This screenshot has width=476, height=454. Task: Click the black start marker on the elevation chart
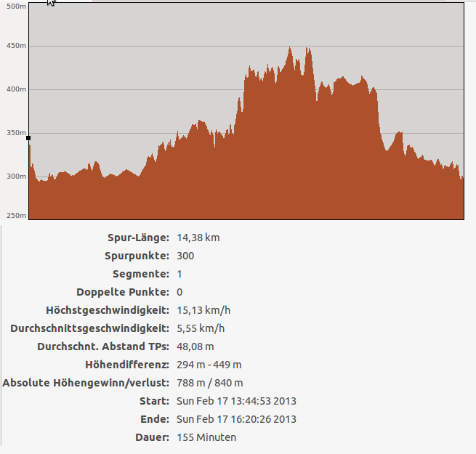[x=28, y=137]
